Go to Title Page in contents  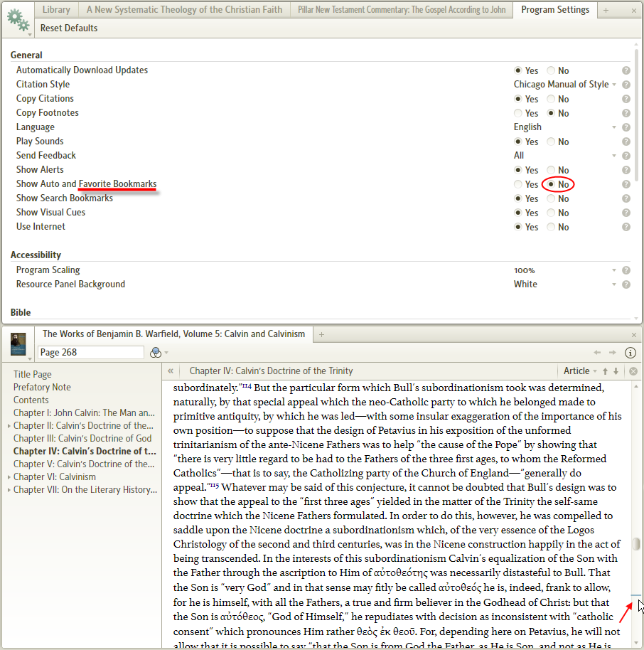[32, 374]
